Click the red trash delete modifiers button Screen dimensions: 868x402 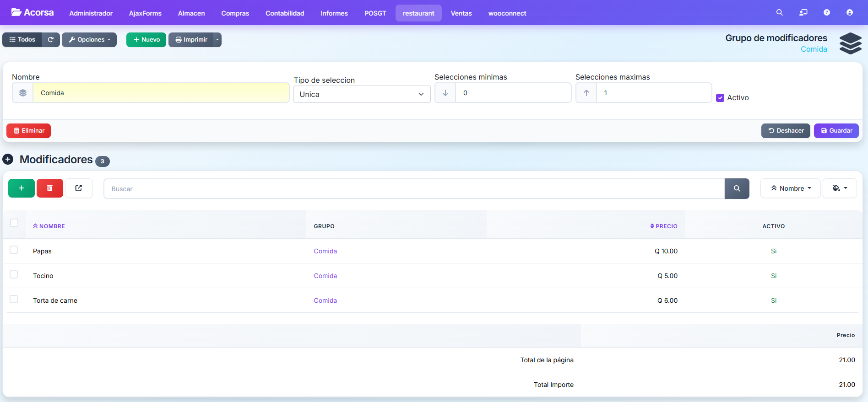coord(50,188)
